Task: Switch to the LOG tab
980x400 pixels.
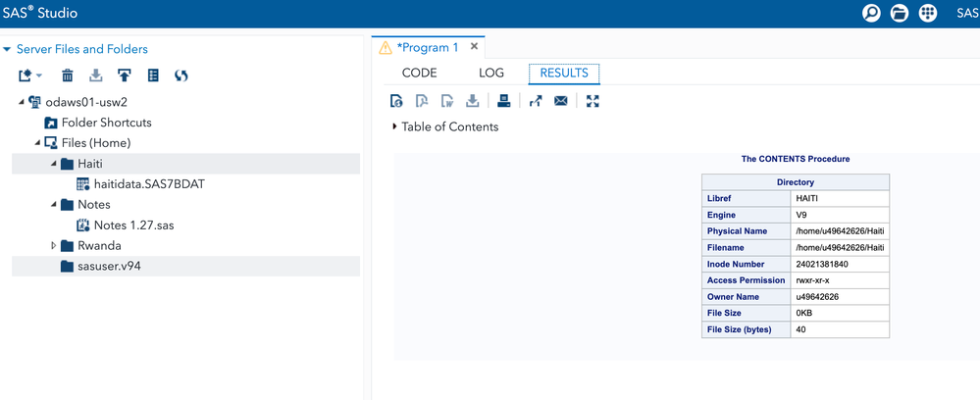Action: [490, 74]
